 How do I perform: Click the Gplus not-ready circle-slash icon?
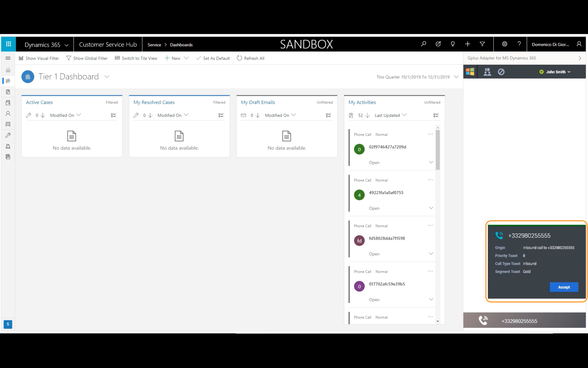coord(501,72)
